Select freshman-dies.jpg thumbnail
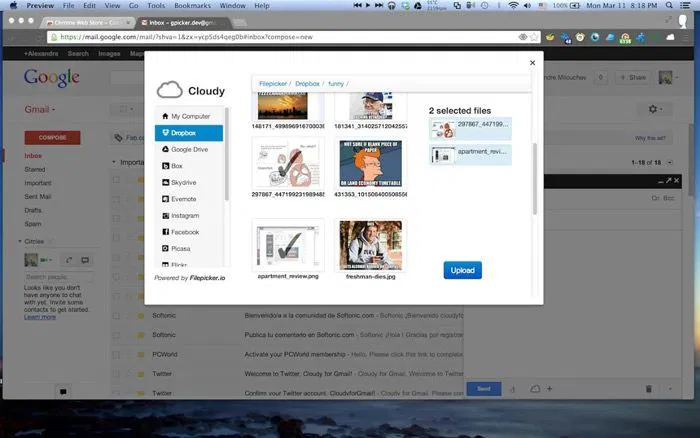 (x=371, y=246)
